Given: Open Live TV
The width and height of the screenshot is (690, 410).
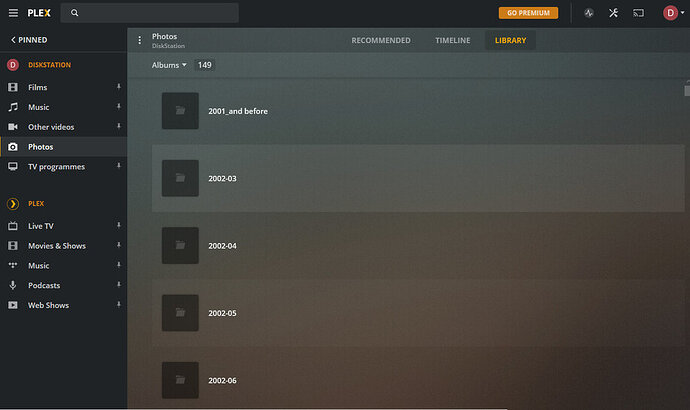Looking at the screenshot, I should tap(40, 226).
